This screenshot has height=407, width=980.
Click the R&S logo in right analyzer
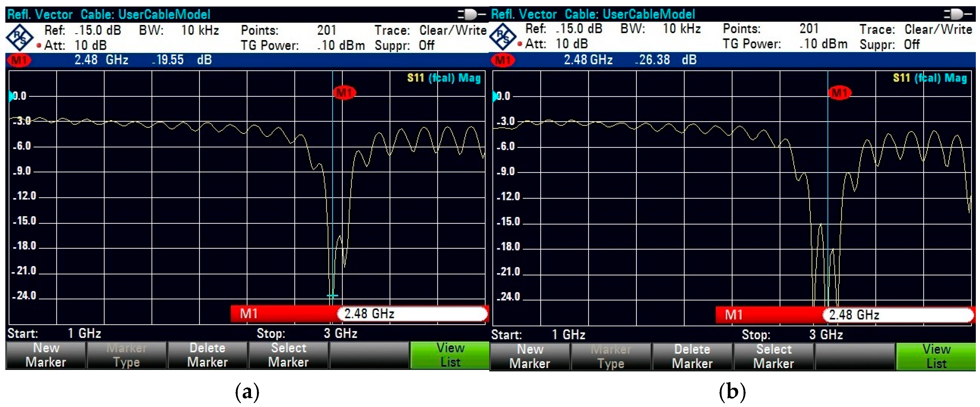pos(503,37)
